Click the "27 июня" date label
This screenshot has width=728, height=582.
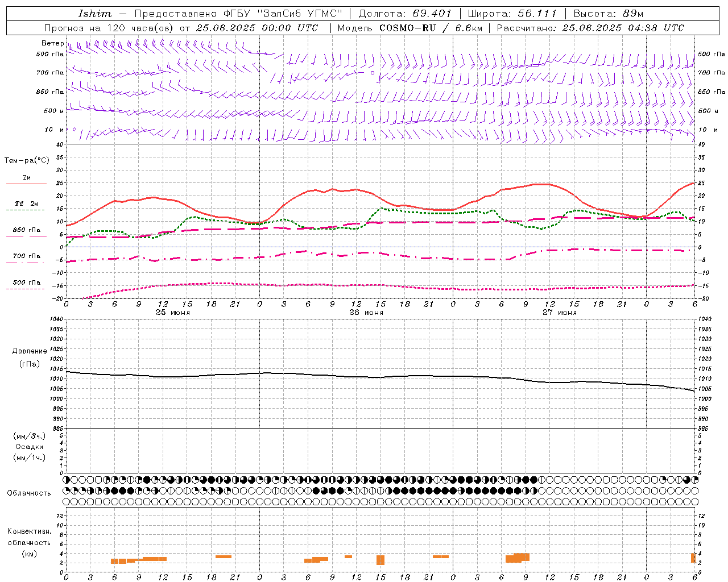click(x=560, y=313)
